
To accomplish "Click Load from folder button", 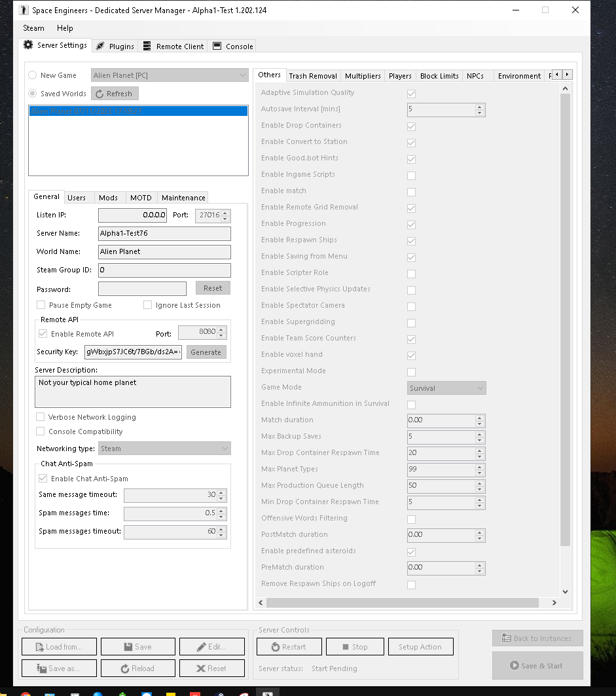I will 59,647.
